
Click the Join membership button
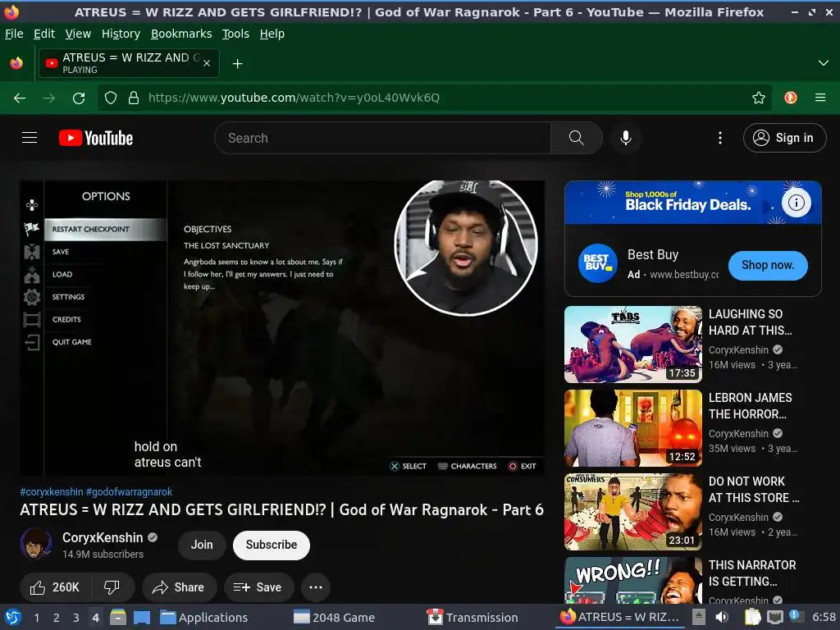(202, 545)
